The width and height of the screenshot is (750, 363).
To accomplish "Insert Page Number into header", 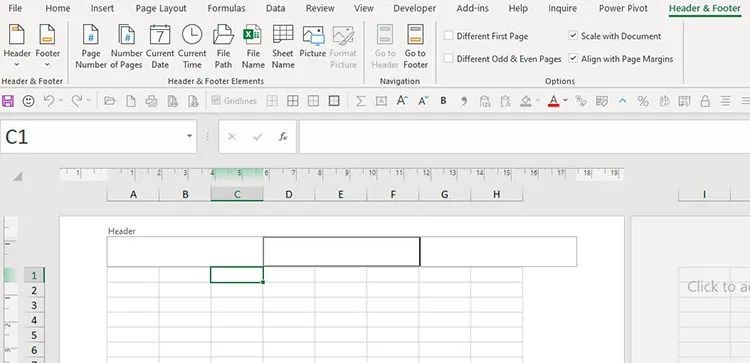I will [90, 47].
